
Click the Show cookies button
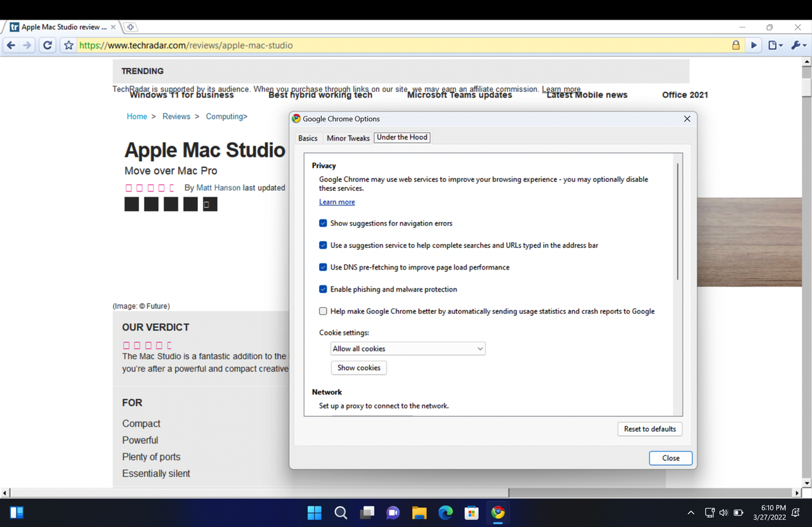(x=359, y=368)
